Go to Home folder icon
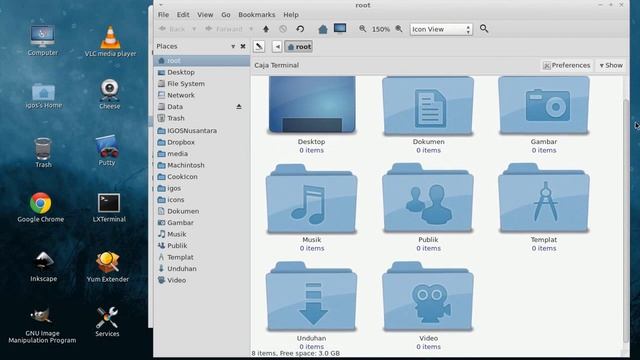 point(323,29)
